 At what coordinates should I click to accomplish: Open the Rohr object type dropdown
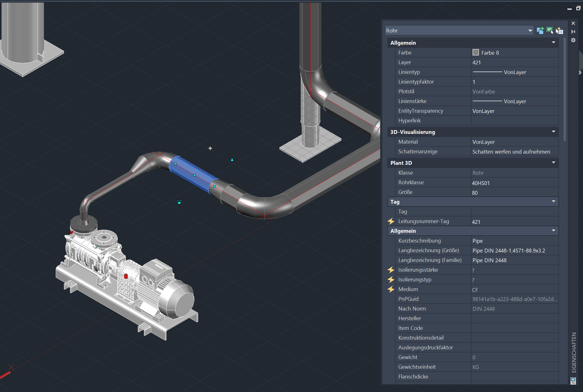(x=530, y=30)
